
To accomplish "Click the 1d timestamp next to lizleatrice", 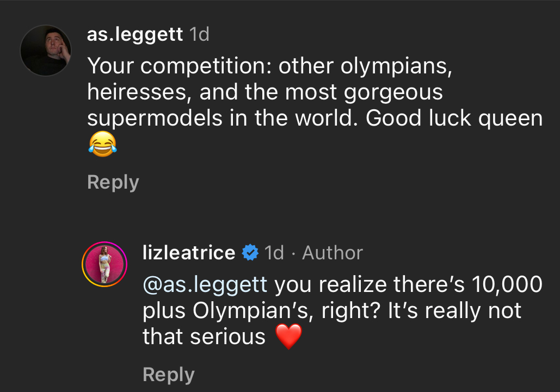I will [x=274, y=252].
